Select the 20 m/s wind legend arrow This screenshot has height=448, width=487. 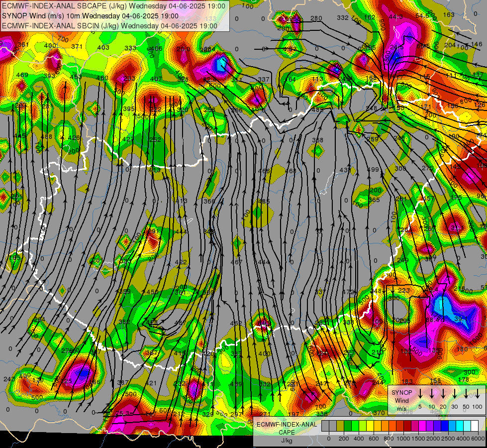(x=443, y=394)
